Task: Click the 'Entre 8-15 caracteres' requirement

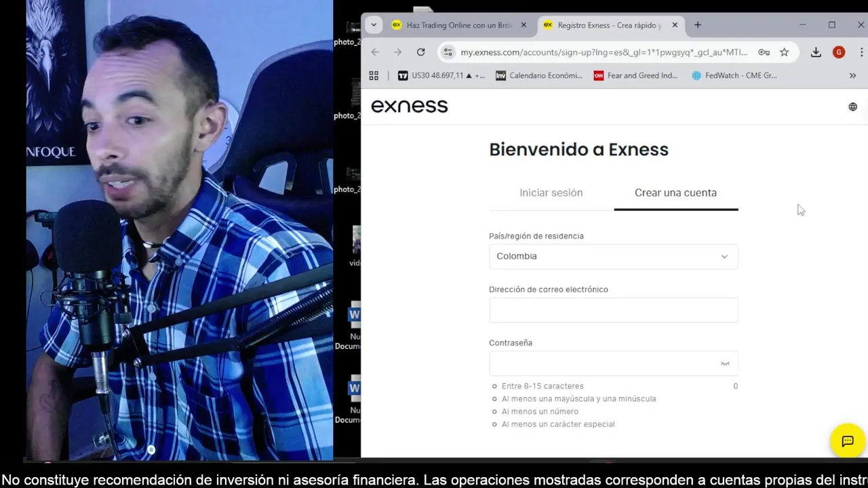Action: click(542, 386)
